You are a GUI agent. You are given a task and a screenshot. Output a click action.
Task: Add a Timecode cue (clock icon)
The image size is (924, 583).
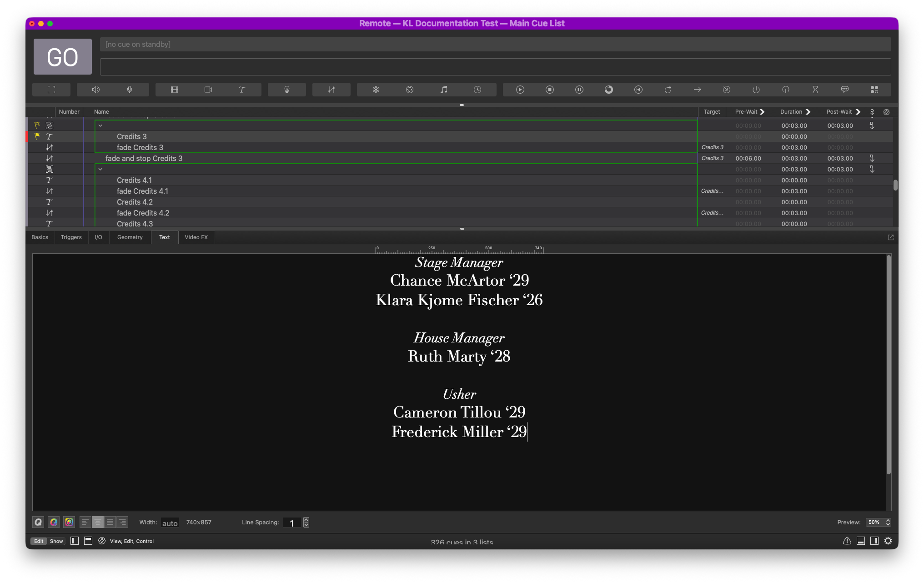pyautogui.click(x=477, y=90)
